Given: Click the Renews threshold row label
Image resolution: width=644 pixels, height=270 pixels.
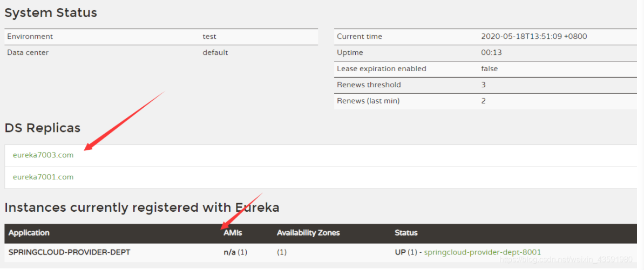Looking at the screenshot, I should point(369,85).
